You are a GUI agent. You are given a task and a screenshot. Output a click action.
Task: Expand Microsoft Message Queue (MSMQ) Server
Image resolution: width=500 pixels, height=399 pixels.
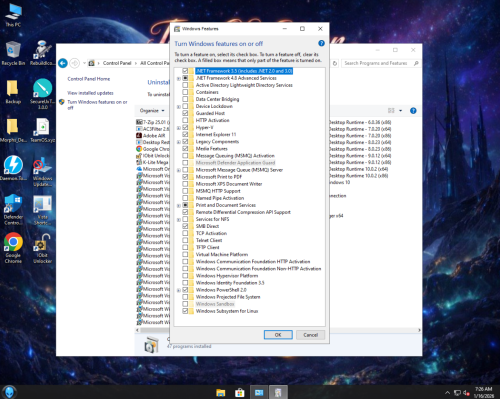(179, 170)
